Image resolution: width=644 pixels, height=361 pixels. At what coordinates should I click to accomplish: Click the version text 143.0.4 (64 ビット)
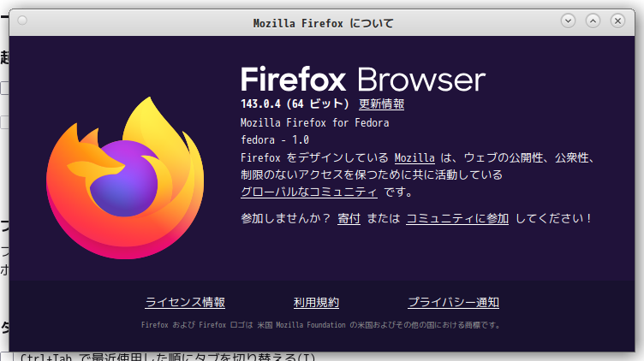(295, 104)
